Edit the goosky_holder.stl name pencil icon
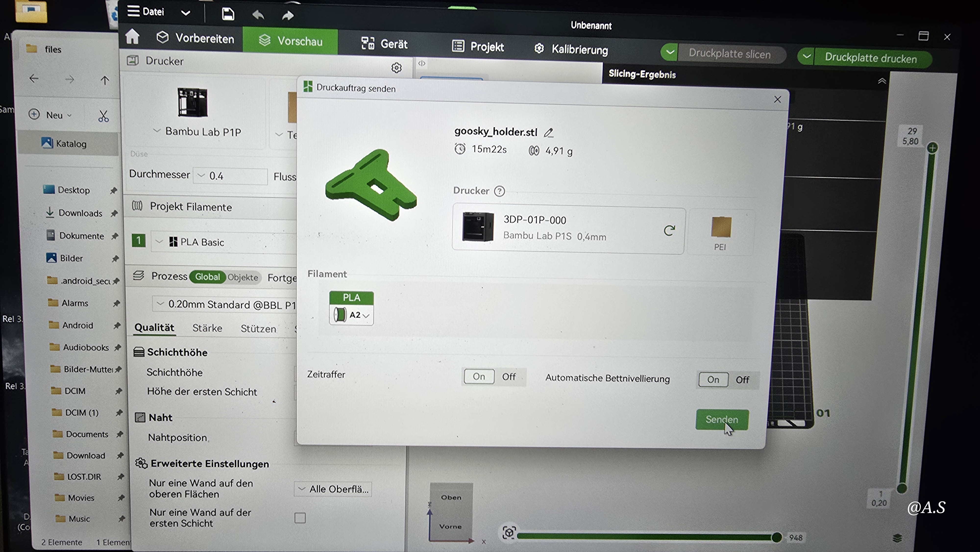 (548, 133)
